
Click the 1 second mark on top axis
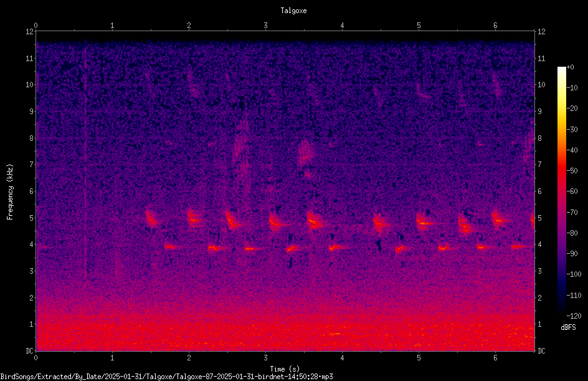(112, 26)
